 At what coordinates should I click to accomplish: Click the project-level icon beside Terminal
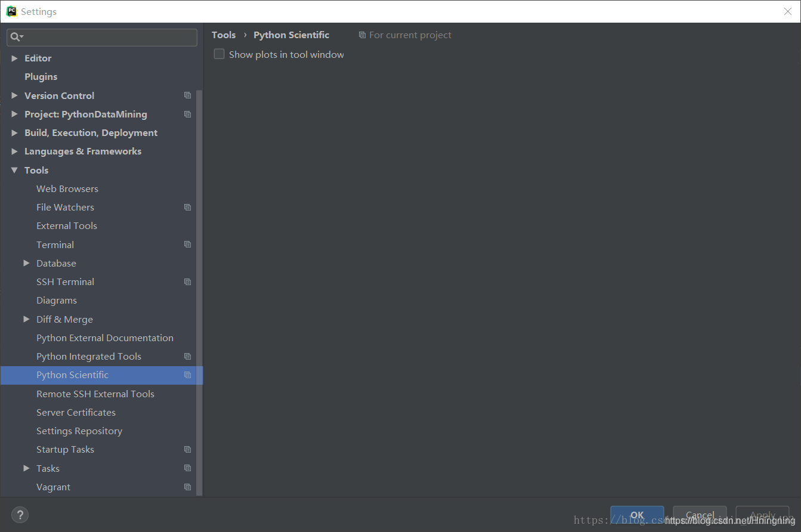[x=187, y=244]
